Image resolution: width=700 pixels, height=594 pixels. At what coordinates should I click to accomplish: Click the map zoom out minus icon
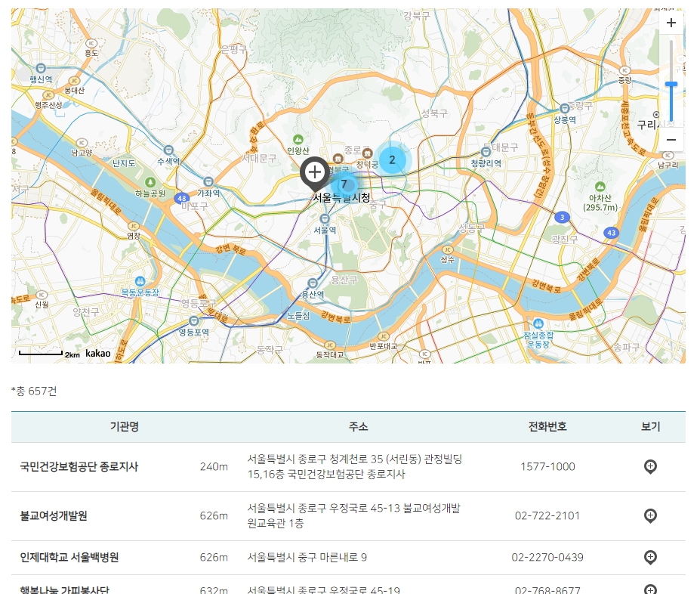coord(671,140)
